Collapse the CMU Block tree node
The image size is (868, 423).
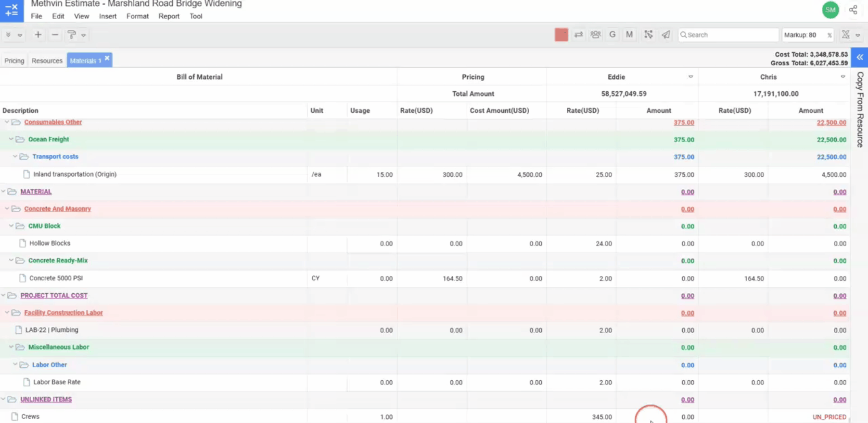pyautogui.click(x=11, y=226)
